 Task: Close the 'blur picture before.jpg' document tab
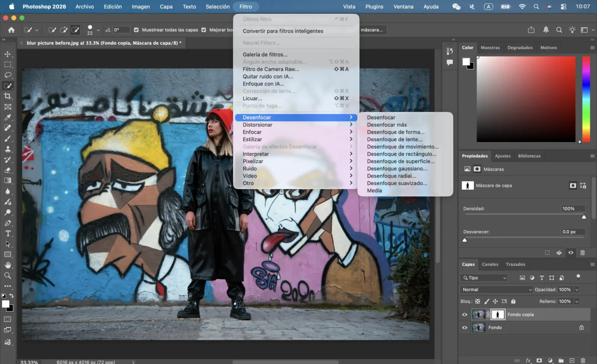tap(21, 43)
